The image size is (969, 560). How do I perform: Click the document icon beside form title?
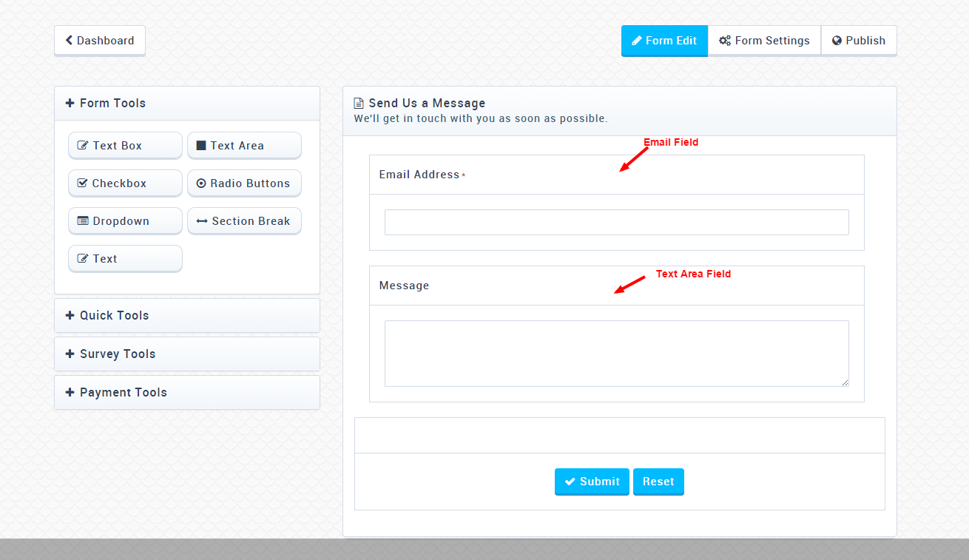(359, 104)
